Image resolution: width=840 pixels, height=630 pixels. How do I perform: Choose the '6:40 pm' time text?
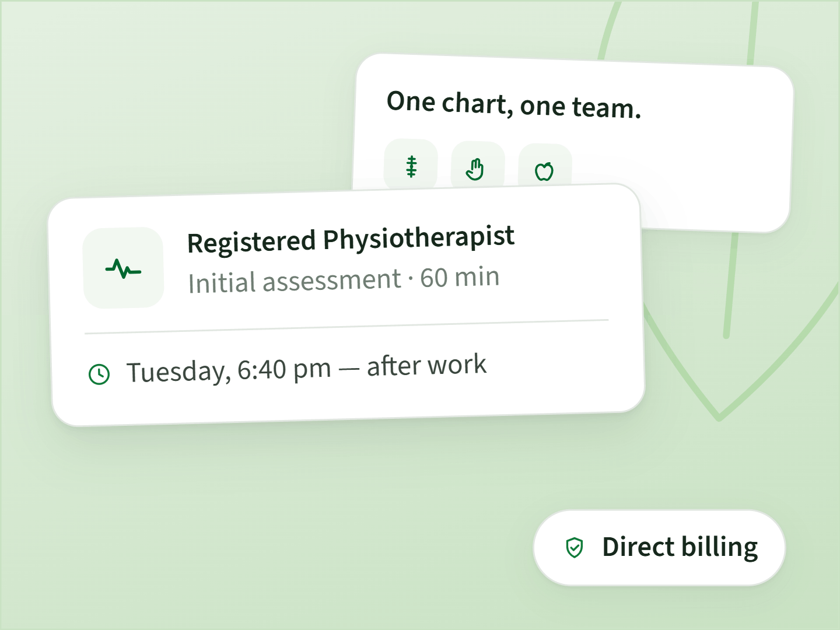[284, 369]
